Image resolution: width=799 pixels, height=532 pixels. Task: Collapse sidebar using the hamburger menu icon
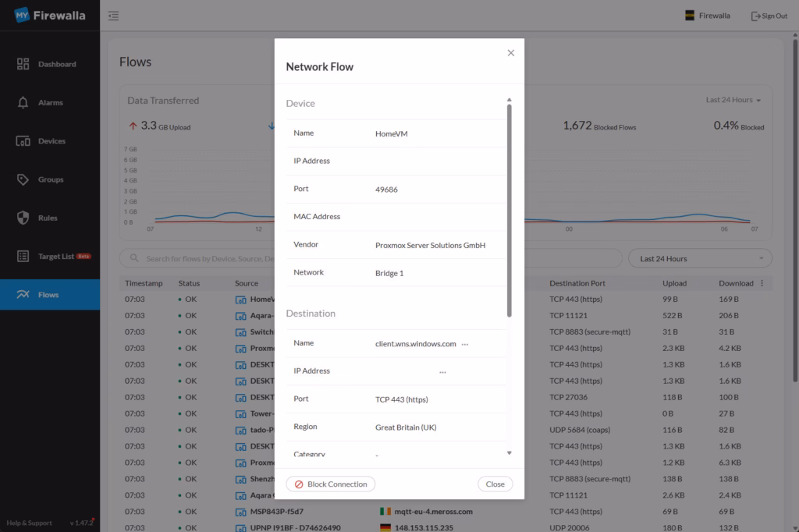point(114,16)
